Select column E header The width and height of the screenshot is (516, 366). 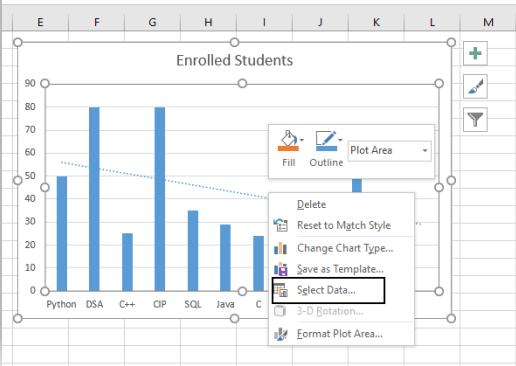40,22
